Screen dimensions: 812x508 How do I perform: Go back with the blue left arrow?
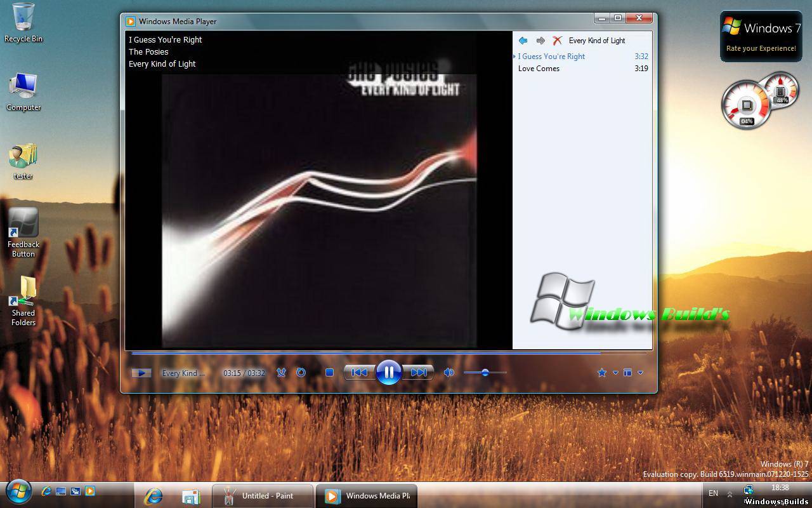click(x=523, y=41)
